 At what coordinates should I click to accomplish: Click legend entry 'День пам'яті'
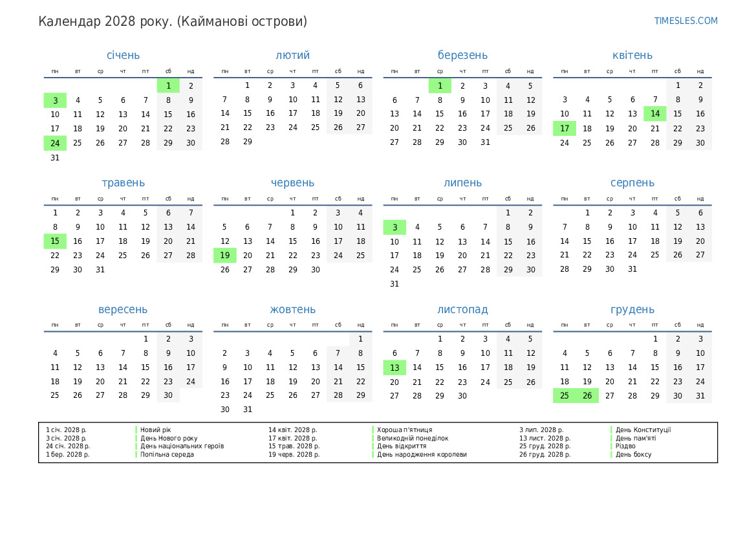click(x=636, y=439)
